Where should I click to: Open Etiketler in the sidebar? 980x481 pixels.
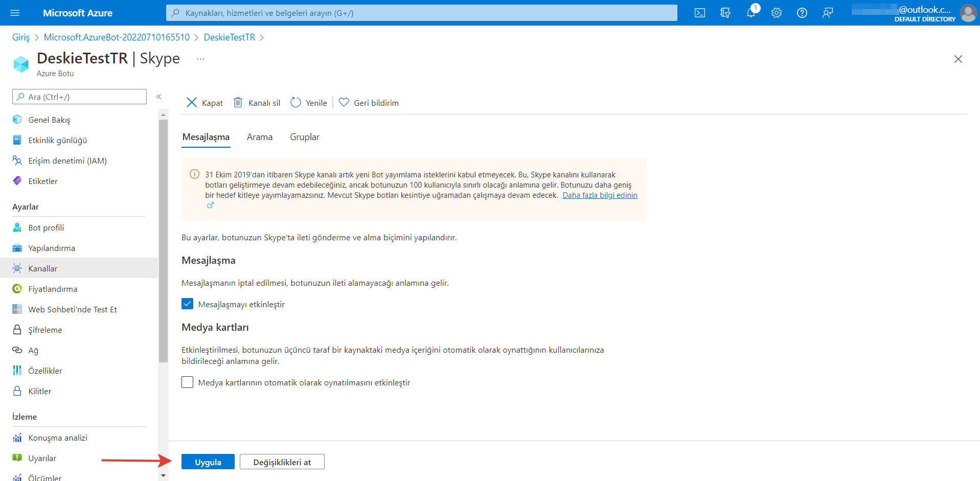pos(43,181)
